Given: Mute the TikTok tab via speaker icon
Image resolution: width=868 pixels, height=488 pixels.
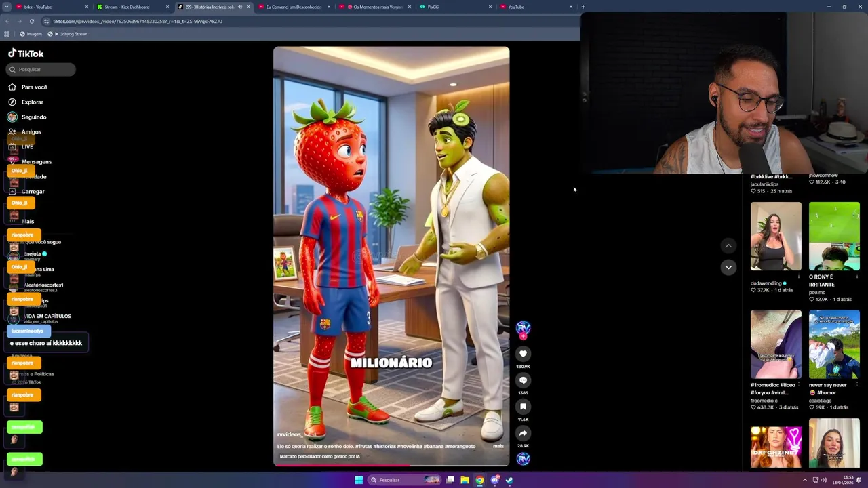Looking at the screenshot, I should click(x=240, y=7).
